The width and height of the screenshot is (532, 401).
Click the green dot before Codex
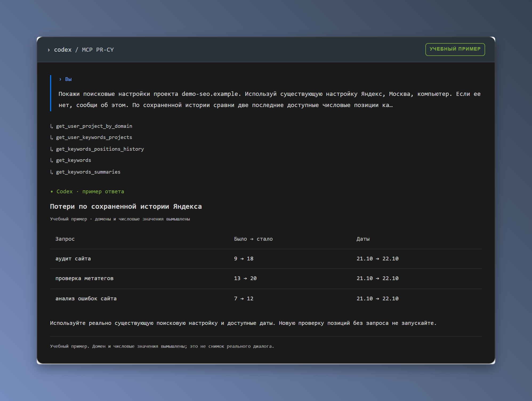52,192
